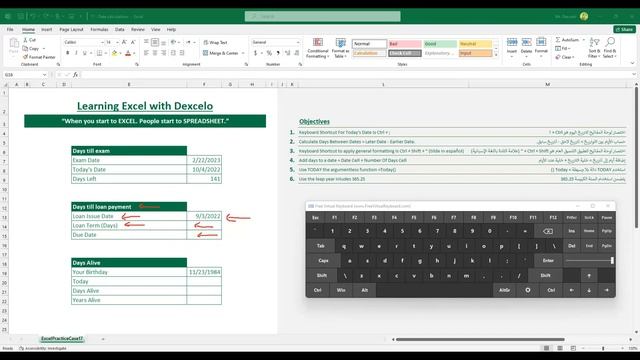Expand the cell Styles gallery
640x360 pixels.
tap(496, 55)
